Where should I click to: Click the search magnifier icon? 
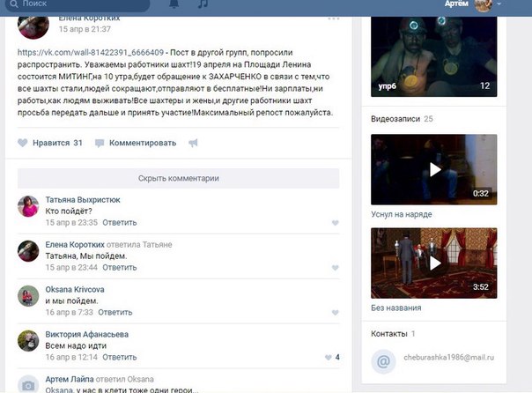pos(14,4)
